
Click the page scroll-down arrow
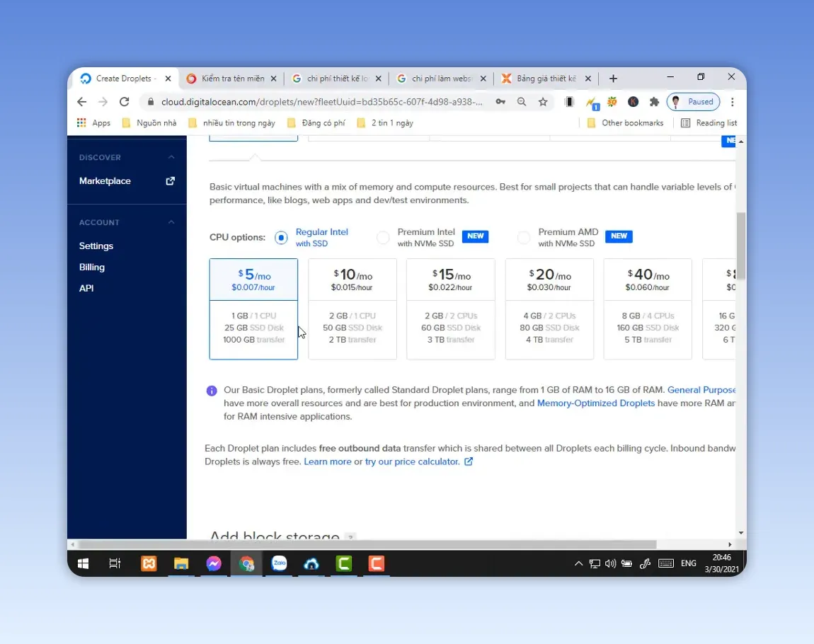click(741, 533)
